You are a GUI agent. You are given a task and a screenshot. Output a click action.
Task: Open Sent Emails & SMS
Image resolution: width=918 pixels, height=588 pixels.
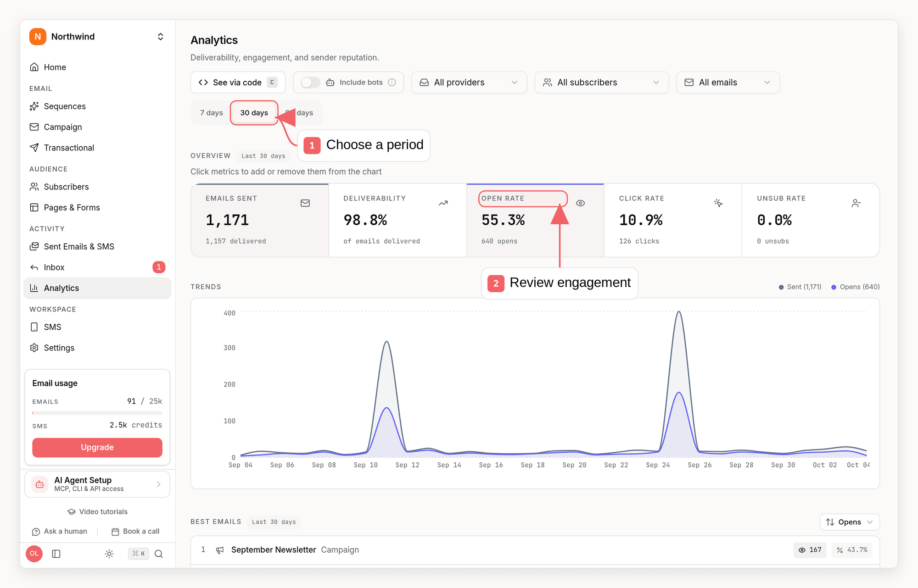pyautogui.click(x=97, y=246)
